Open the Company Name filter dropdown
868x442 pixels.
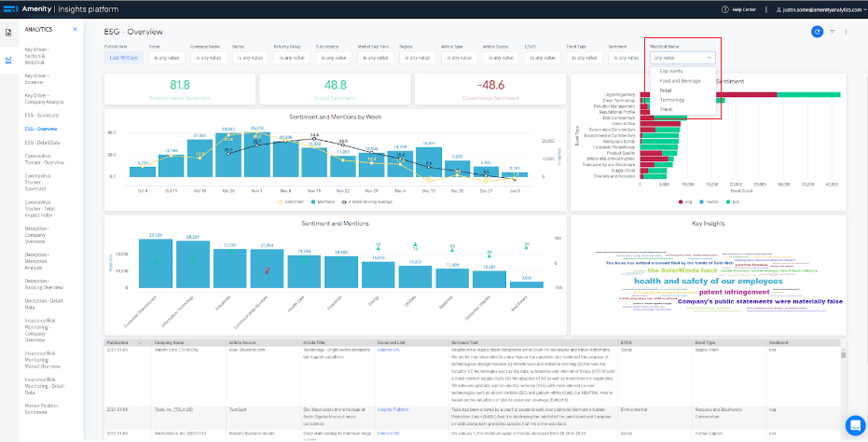tap(208, 58)
